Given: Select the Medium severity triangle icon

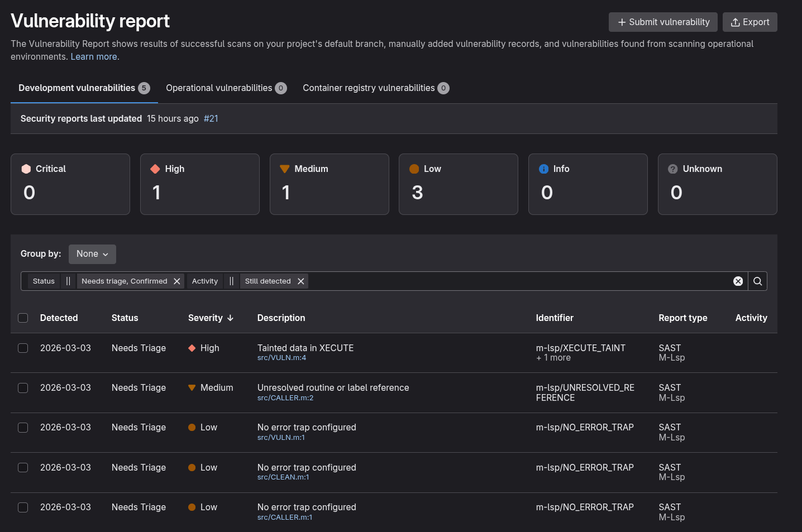Looking at the screenshot, I should [284, 169].
